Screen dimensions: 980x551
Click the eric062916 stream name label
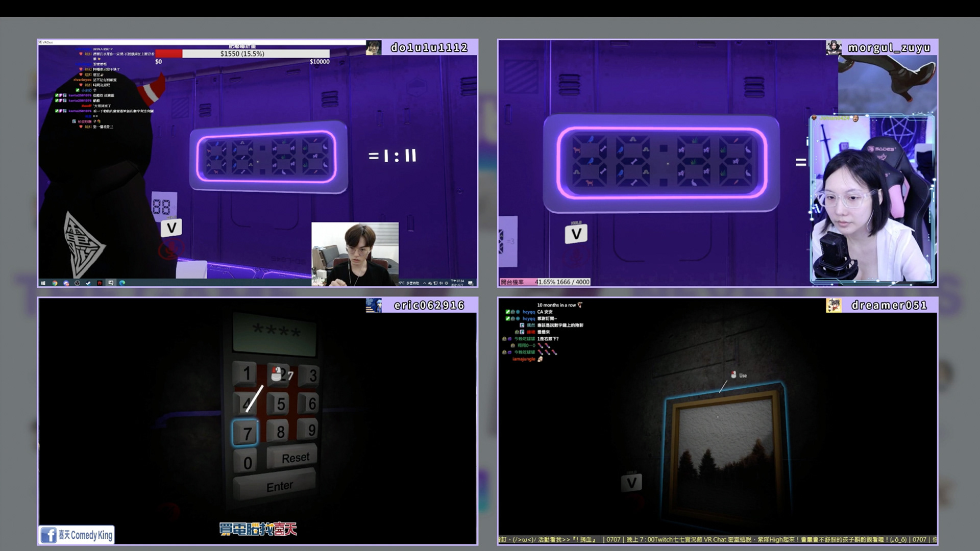point(429,305)
